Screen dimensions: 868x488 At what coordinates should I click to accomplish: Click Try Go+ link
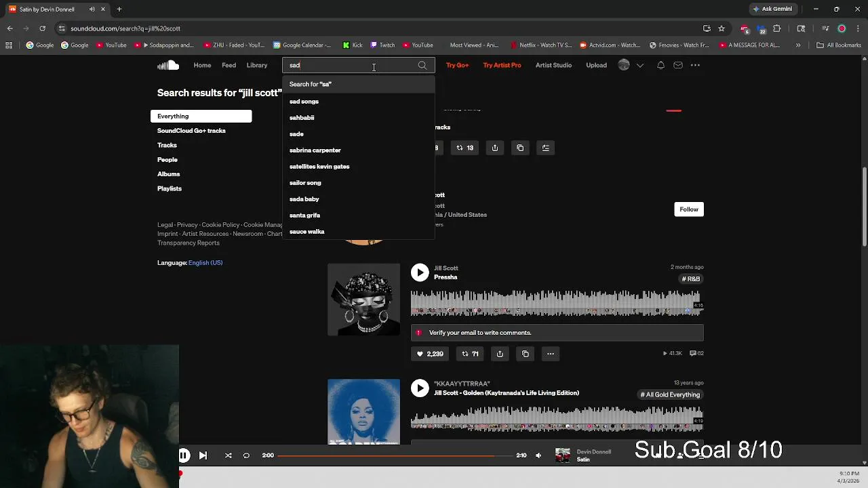pyautogui.click(x=457, y=65)
